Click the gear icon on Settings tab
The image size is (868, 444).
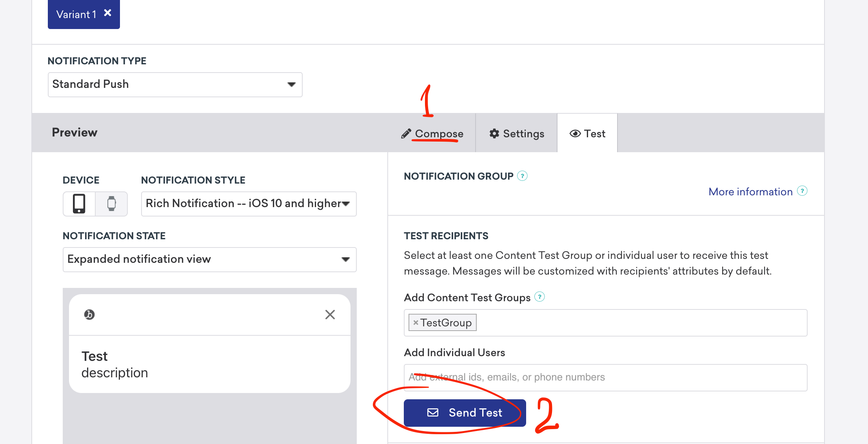pos(494,133)
